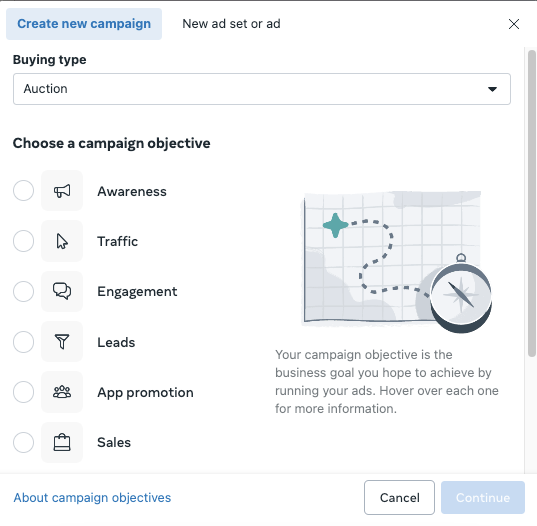Viewport: 537px width, 526px height.
Task: Click the Traffic cursor icon
Action: click(x=62, y=241)
